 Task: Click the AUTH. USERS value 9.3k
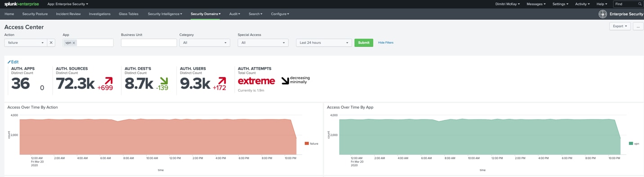pos(195,84)
